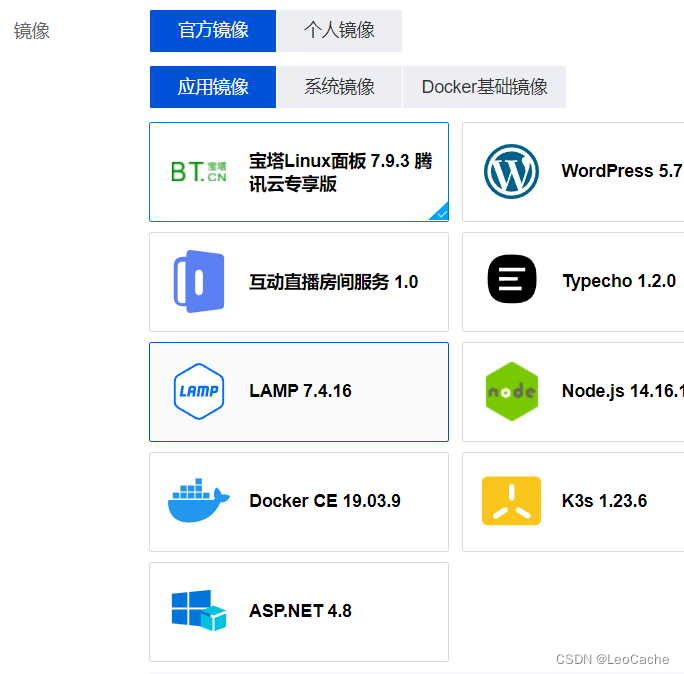
Task: Choose the WordPress 5.7 label
Action: click(x=622, y=171)
